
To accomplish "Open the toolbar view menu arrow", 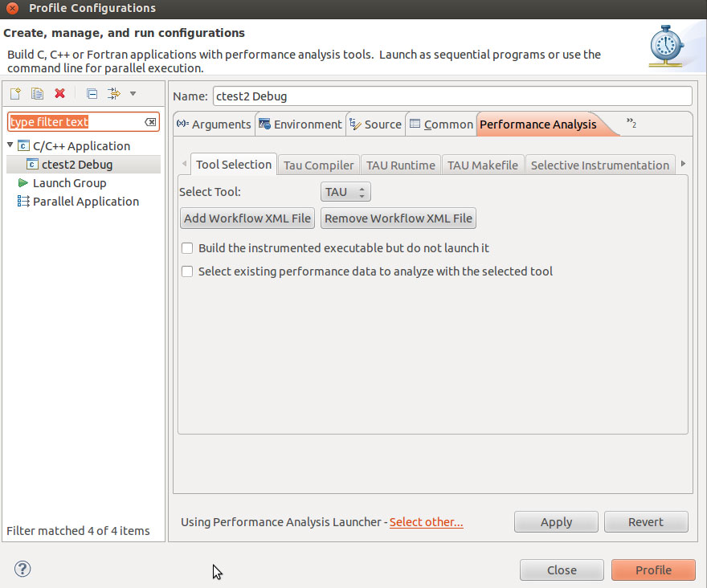I will [133, 94].
